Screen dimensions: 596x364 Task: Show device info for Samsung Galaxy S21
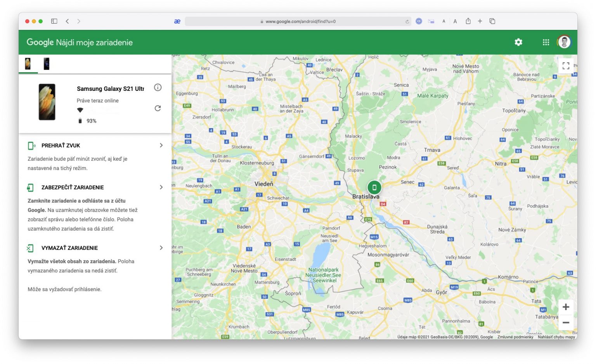click(x=158, y=87)
